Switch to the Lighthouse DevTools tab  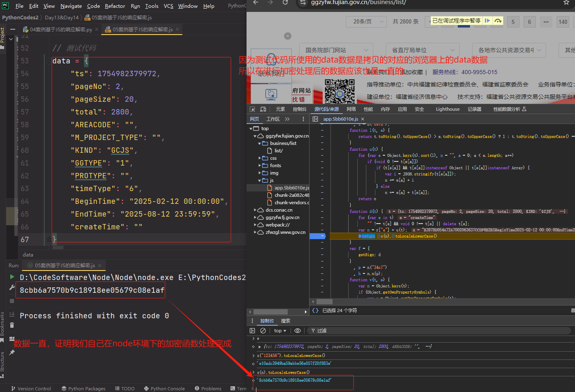(448, 109)
